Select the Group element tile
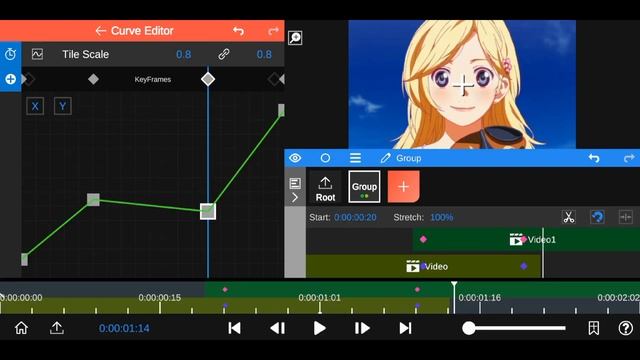Image resolution: width=640 pixels, height=360 pixels. pos(364,187)
